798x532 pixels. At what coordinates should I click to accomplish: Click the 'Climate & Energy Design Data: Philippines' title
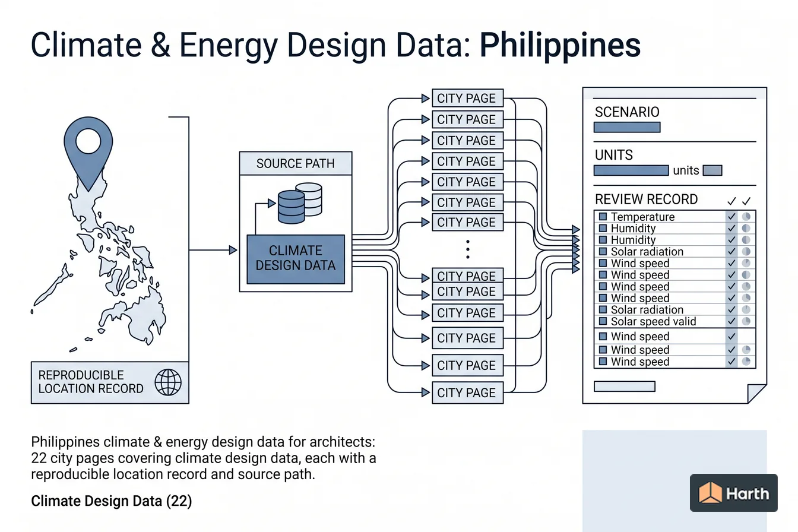click(335, 45)
